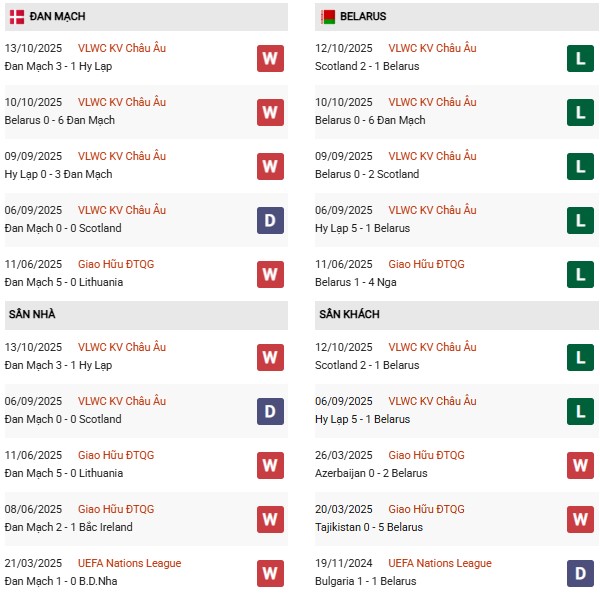
Task: Open UEFA Nations League link dated 19/11/2024
Action: (x=439, y=563)
